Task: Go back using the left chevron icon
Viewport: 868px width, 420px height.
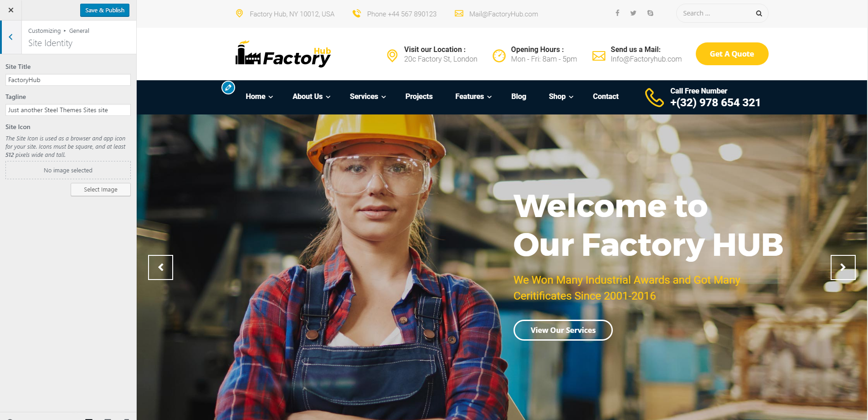Action: [x=11, y=37]
